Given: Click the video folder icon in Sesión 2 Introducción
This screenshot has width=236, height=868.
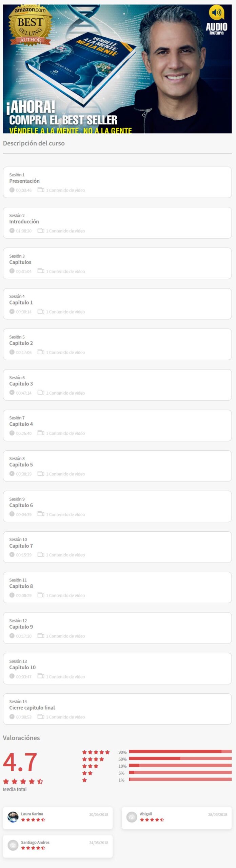Looking at the screenshot, I should [41, 231].
